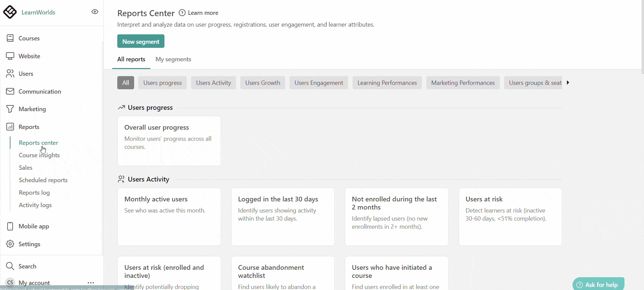The width and height of the screenshot is (644, 290).
Task: Click the Mobile app phone icon
Action: pos(10,226)
